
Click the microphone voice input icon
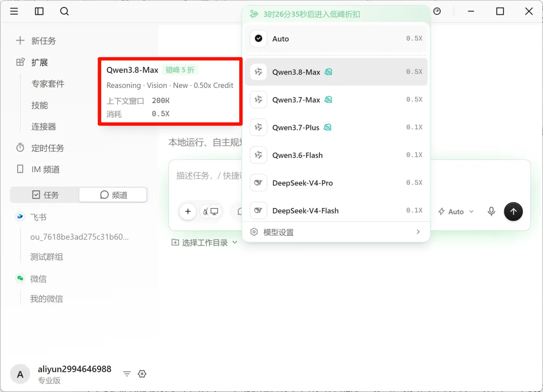(491, 212)
